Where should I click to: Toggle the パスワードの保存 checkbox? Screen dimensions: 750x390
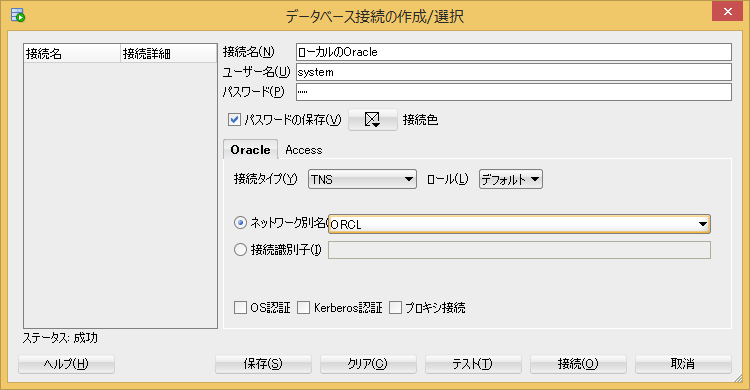tap(234, 120)
